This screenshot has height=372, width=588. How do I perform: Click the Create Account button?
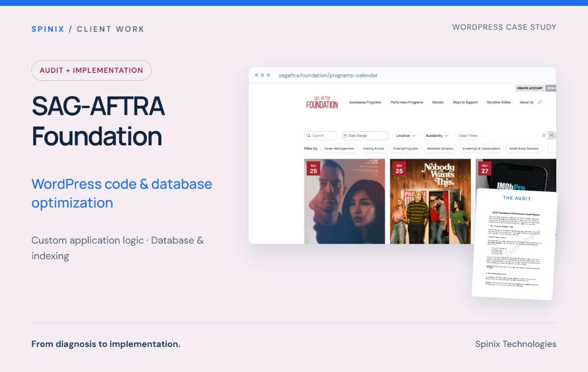530,88
